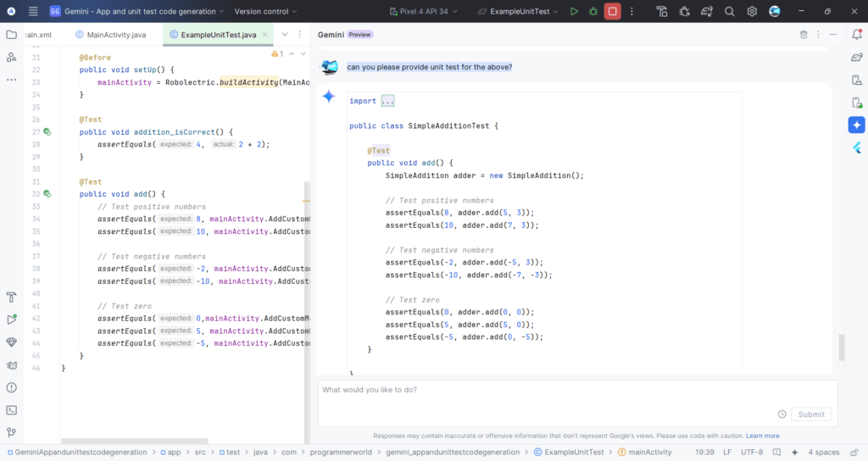Open the Run tool window

(x=11, y=319)
